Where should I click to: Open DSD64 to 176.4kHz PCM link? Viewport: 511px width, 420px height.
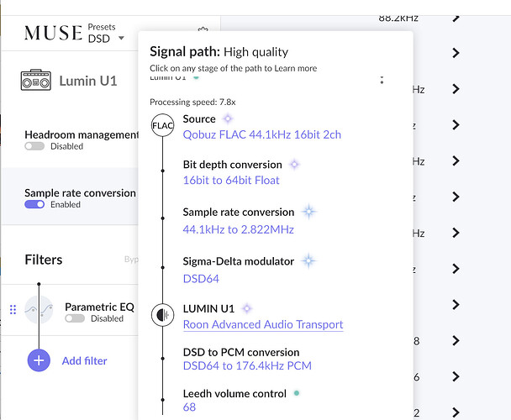247,365
